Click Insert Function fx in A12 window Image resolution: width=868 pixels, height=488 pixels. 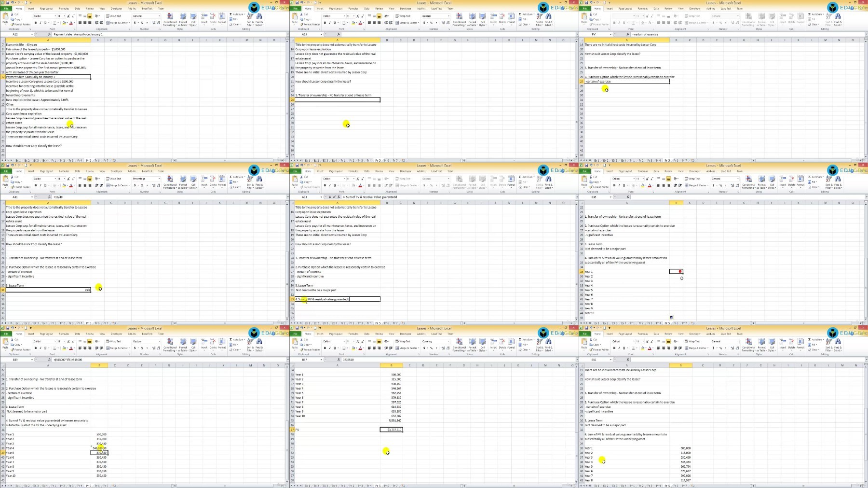49,34
